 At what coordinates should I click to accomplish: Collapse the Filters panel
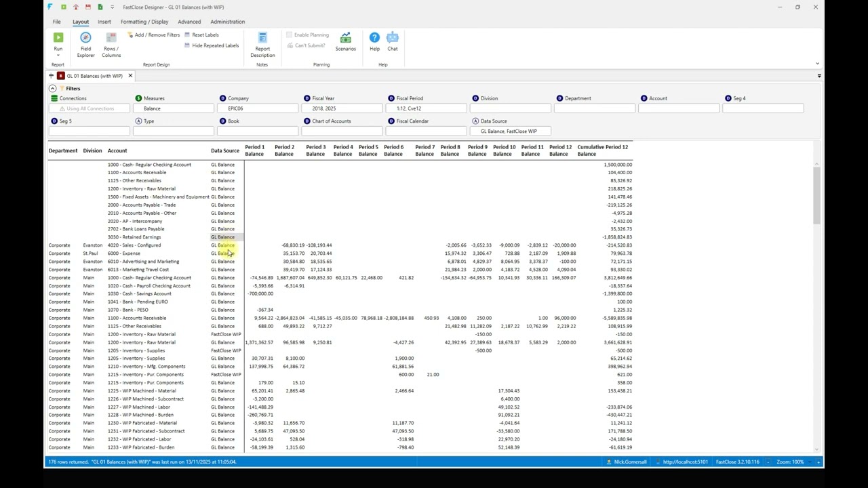click(x=52, y=88)
